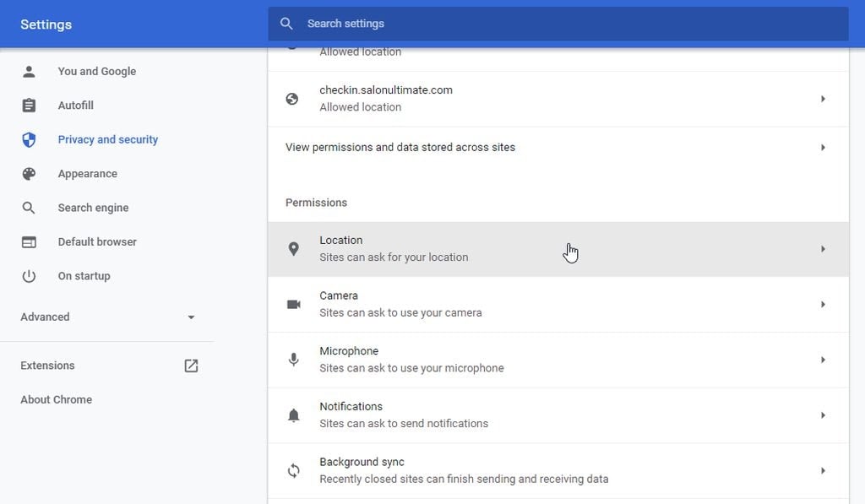Click the Privacy and security shield icon

[29, 140]
